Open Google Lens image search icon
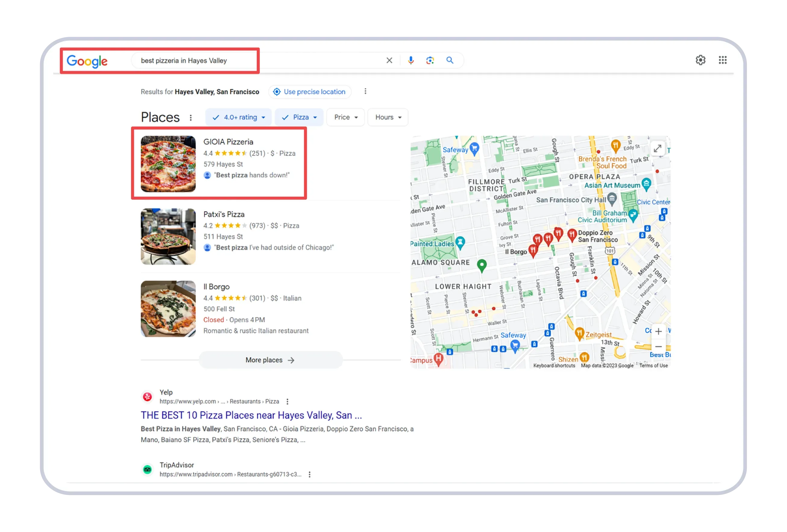The height and width of the screenshot is (532, 787). [430, 60]
